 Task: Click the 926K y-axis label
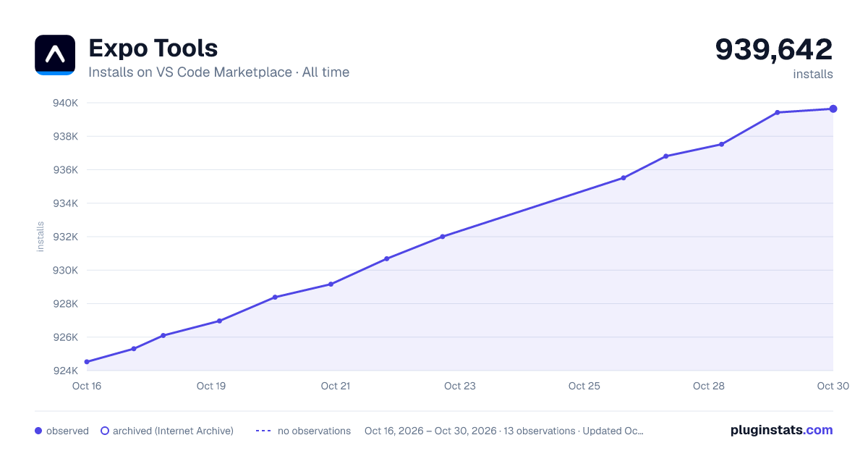[x=65, y=337]
